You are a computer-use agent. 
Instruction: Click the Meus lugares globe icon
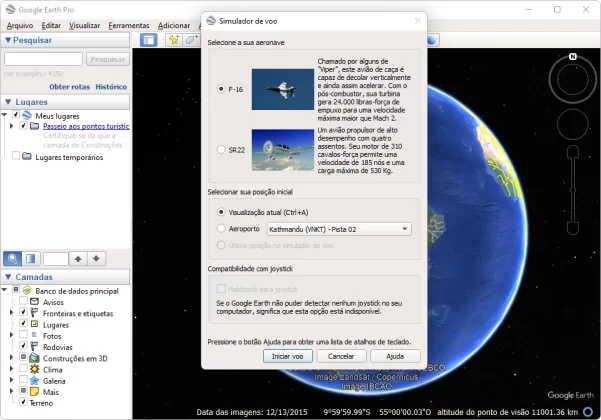[x=27, y=115]
